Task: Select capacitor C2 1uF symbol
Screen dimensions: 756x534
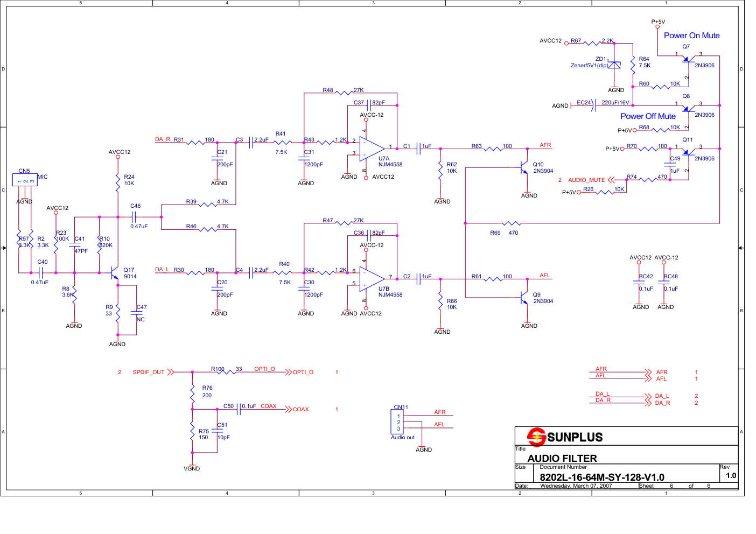Action: [418, 279]
